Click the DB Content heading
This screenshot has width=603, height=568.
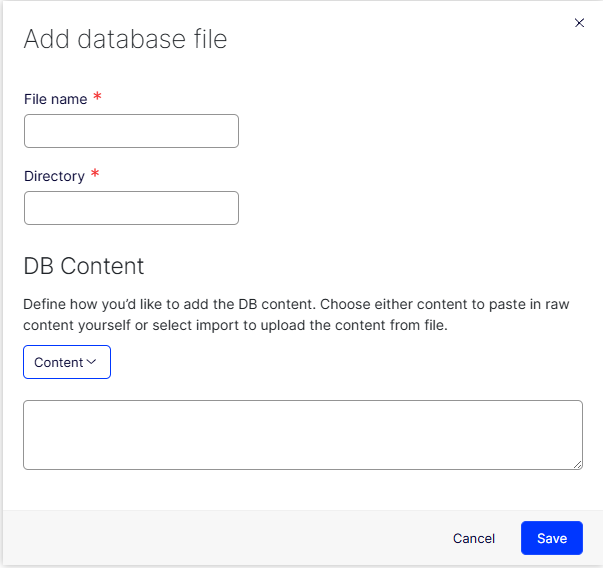click(x=83, y=266)
